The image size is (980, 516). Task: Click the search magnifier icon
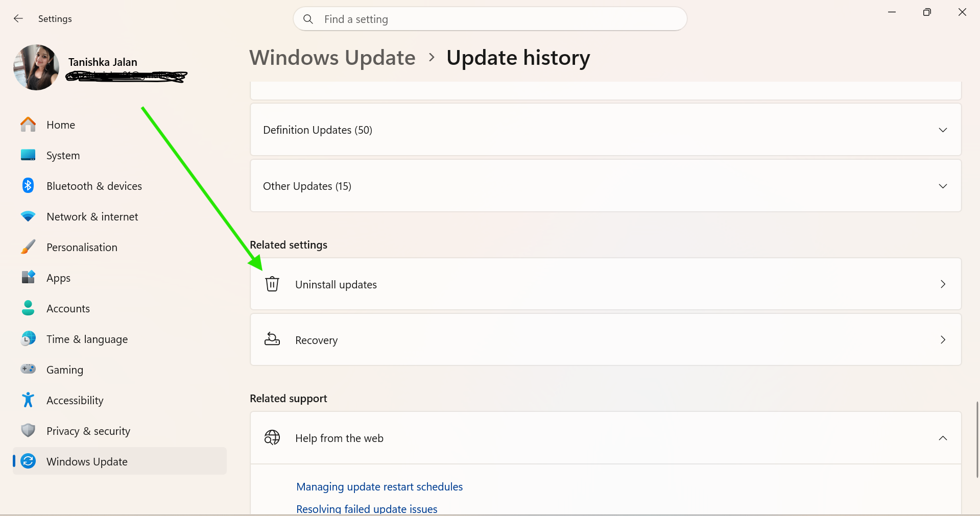coord(308,19)
